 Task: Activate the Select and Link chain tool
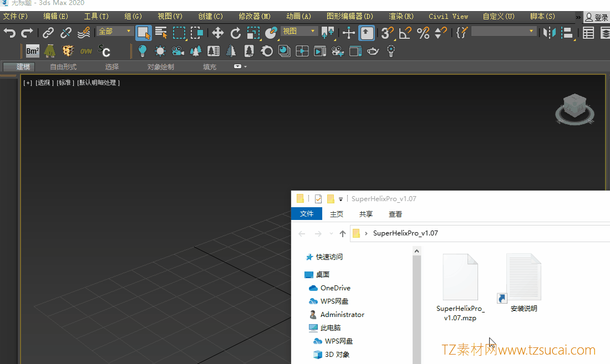coord(48,33)
